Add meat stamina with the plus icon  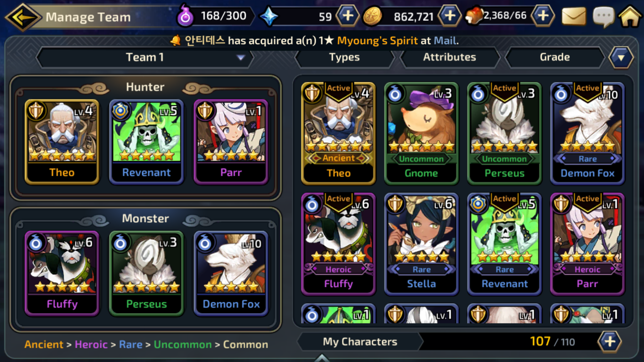tap(543, 15)
